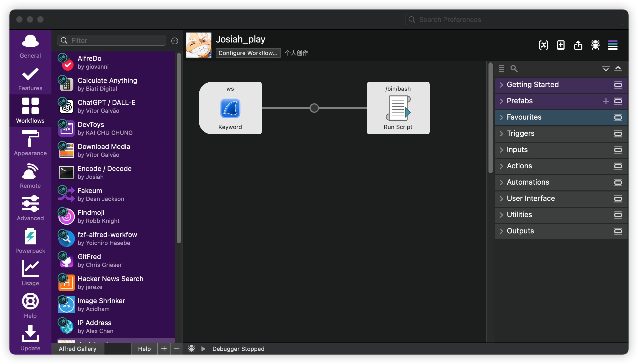Click the Josiah_play workflow avatar image
The image size is (638, 364).
coord(199,45)
